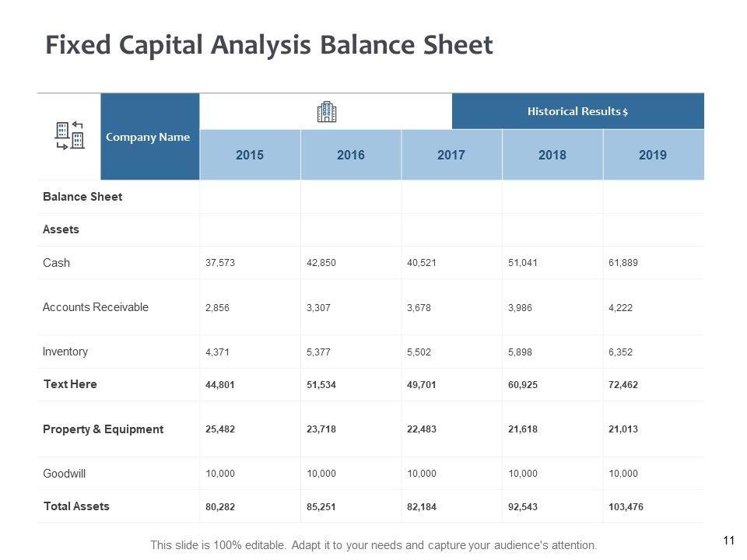Select the 2016 column header
The image size is (747, 560).
tap(351, 155)
